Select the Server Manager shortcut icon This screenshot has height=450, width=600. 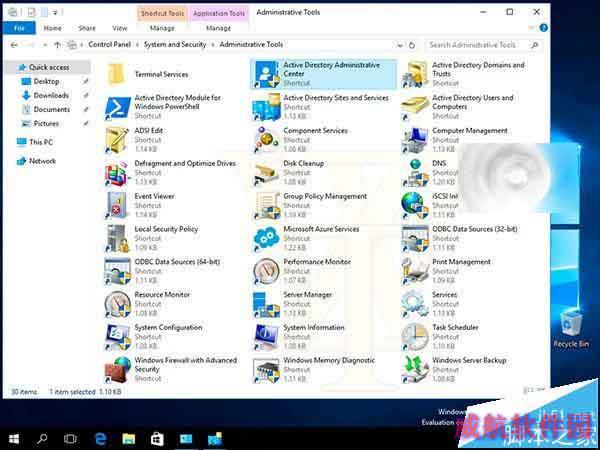click(x=267, y=305)
